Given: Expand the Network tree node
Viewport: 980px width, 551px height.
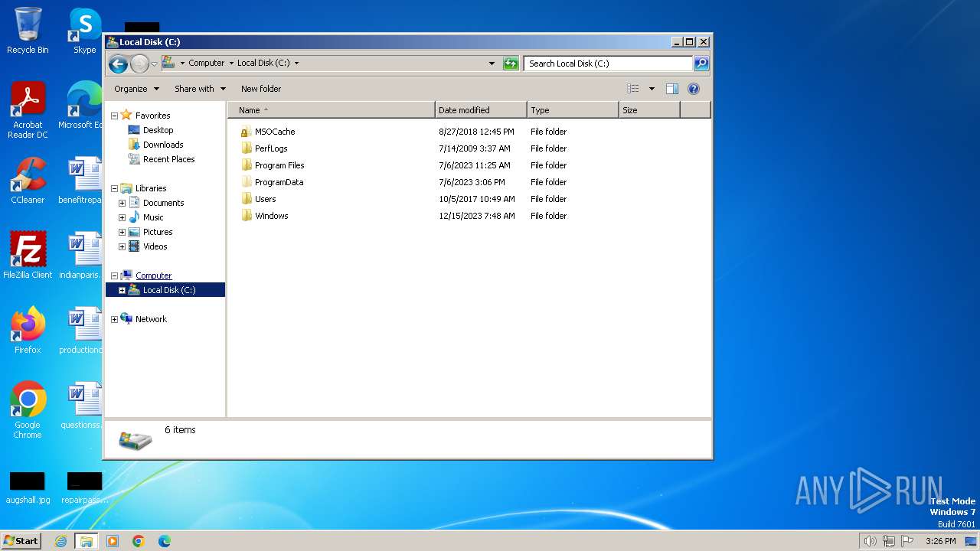Looking at the screenshot, I should 114,319.
